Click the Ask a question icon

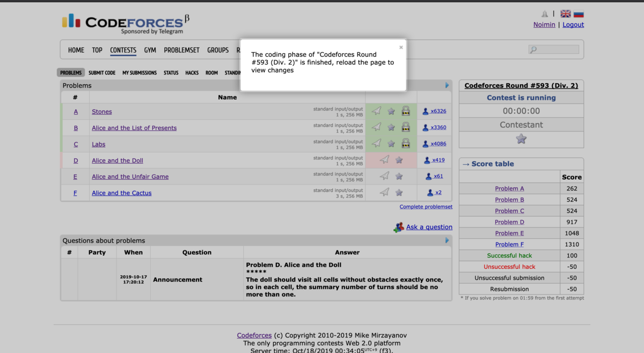(x=399, y=227)
